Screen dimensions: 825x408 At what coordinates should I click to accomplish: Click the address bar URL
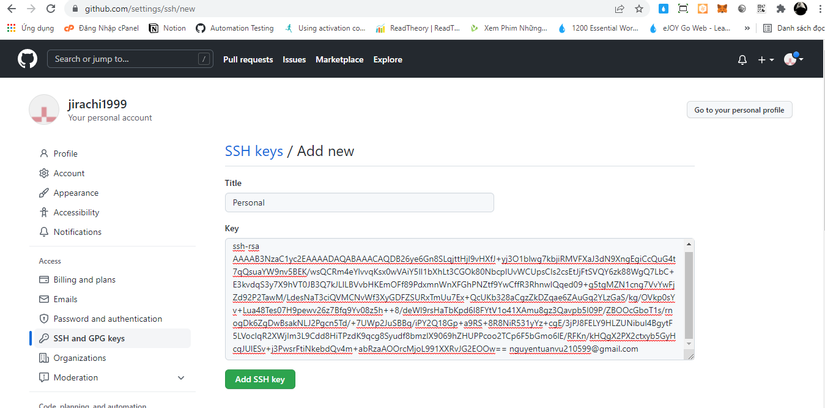(x=142, y=9)
